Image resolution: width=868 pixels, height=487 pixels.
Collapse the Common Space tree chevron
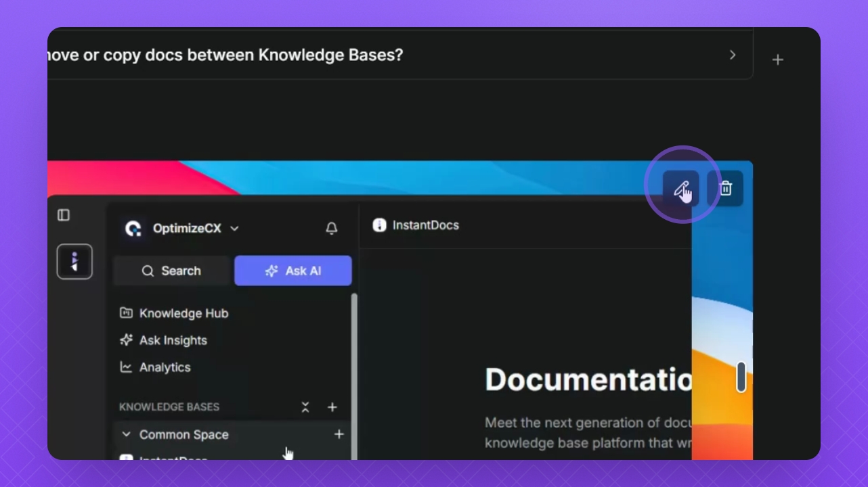point(126,434)
